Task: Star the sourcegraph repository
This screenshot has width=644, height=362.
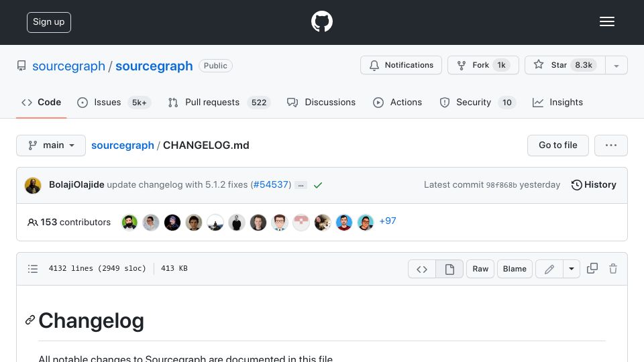Action: 565,65
